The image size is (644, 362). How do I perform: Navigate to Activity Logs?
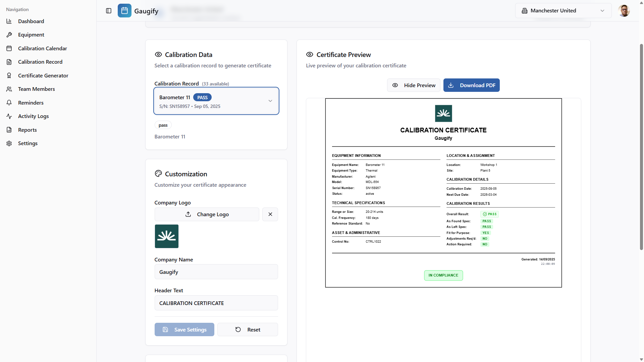pos(33,116)
